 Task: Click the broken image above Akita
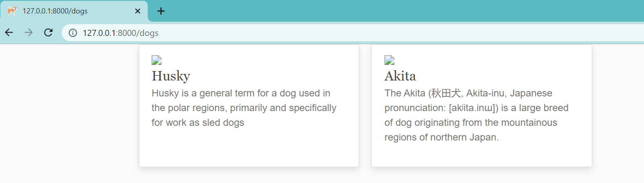pyautogui.click(x=389, y=60)
